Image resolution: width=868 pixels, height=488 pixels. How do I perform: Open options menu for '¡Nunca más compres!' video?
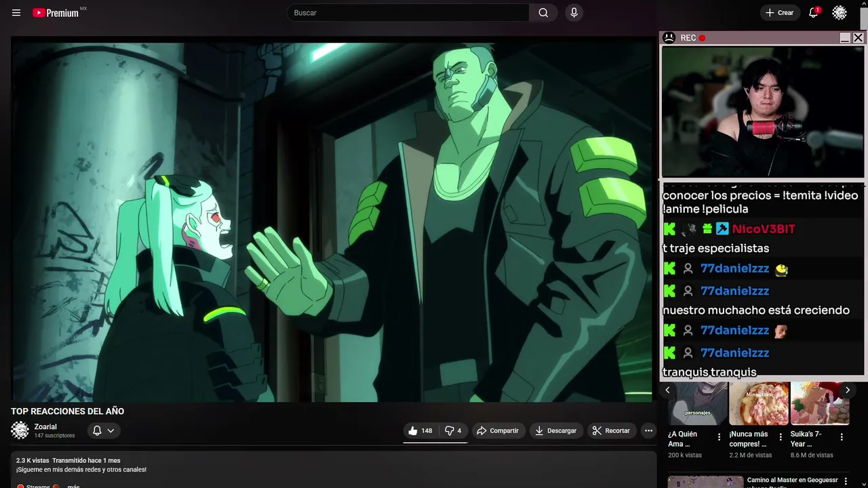781,437
